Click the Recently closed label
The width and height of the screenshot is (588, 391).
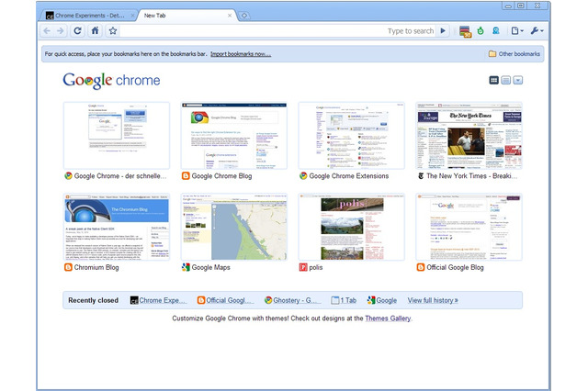(x=93, y=300)
